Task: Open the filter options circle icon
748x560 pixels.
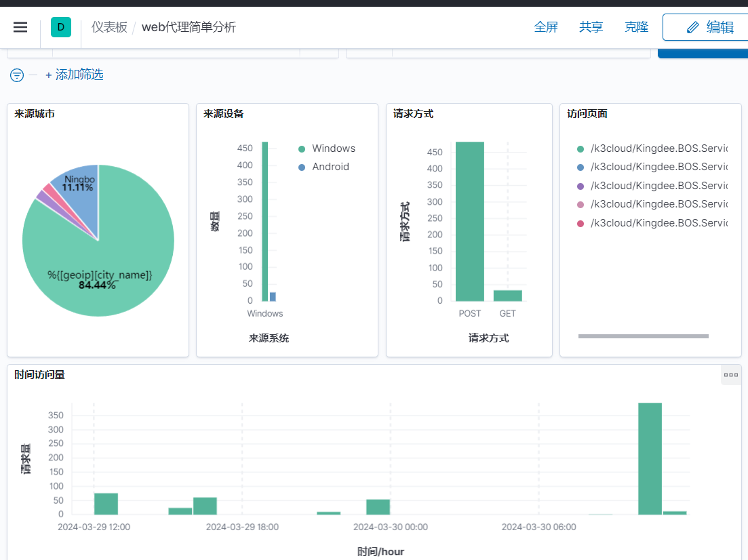Action: (17, 75)
